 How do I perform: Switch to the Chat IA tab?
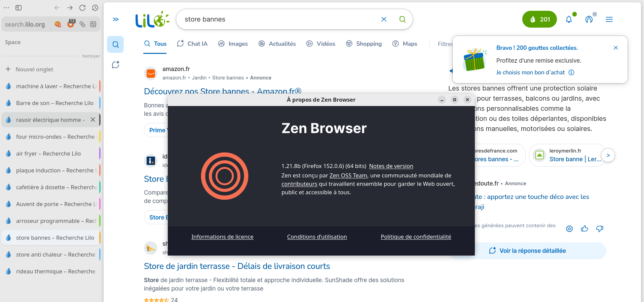pyautogui.click(x=192, y=44)
